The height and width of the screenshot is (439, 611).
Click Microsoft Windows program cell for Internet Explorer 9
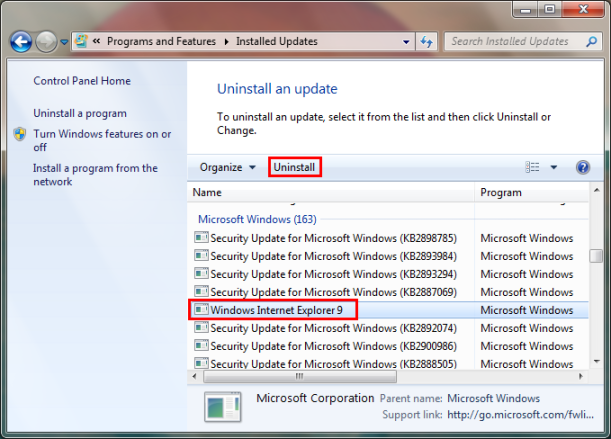point(527,310)
